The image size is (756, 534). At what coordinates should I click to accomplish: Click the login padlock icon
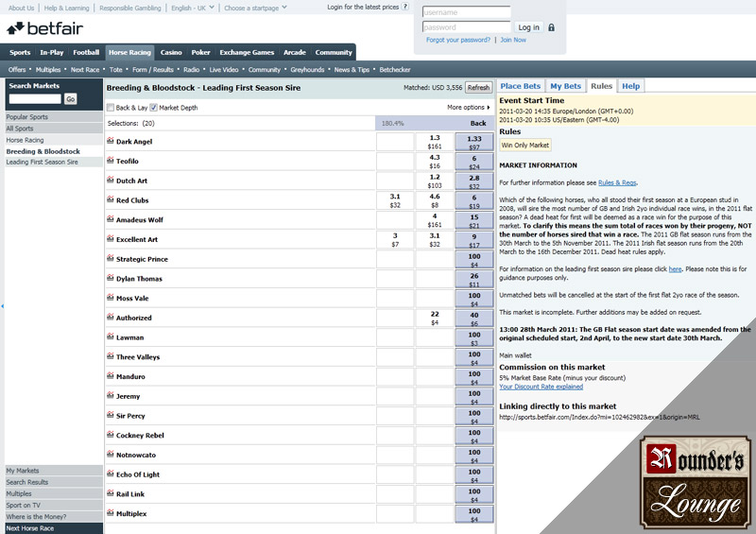click(x=551, y=27)
